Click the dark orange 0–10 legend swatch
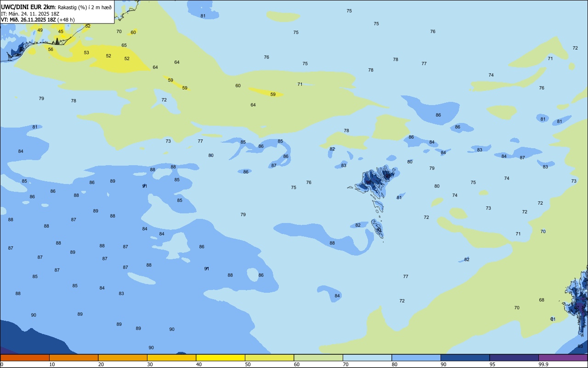 click(x=25, y=357)
